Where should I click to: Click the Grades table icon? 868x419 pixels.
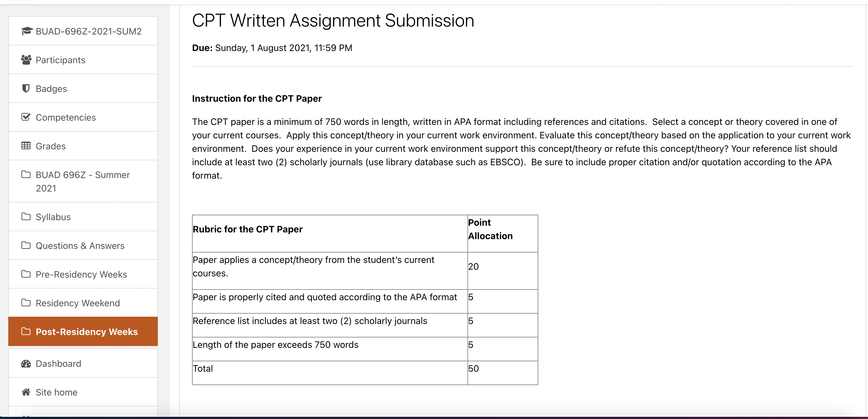(26, 146)
